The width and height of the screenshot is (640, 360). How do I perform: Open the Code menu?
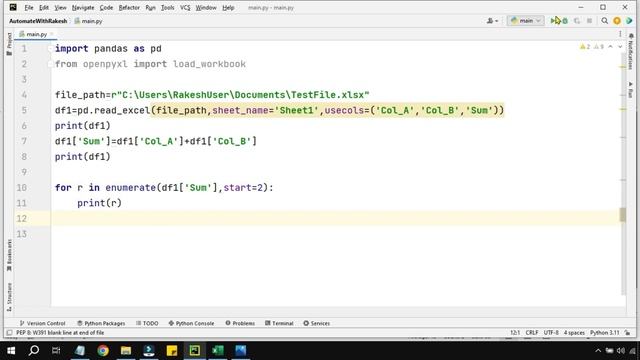pyautogui.click(x=106, y=8)
